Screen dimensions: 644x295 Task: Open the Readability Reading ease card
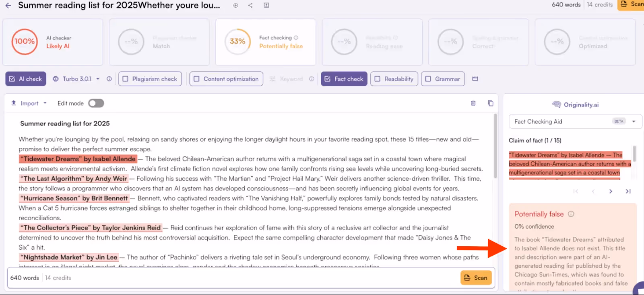[372, 42]
